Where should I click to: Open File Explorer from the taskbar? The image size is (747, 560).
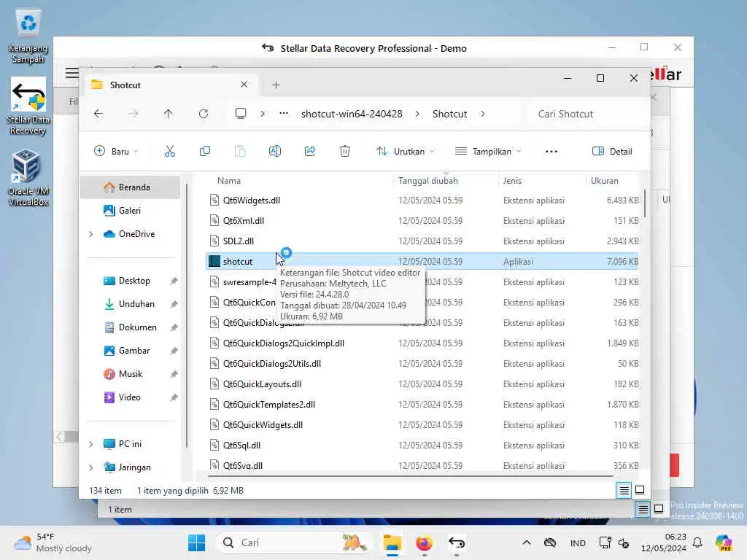[392, 542]
